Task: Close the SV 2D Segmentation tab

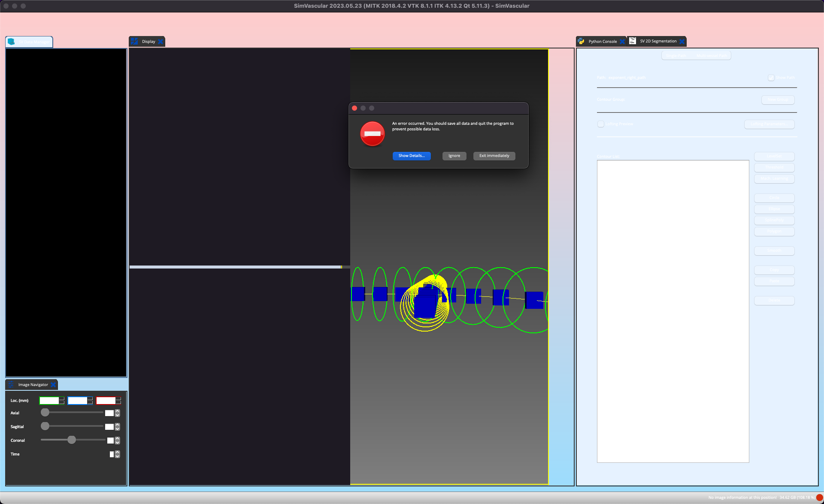Action: coord(682,42)
